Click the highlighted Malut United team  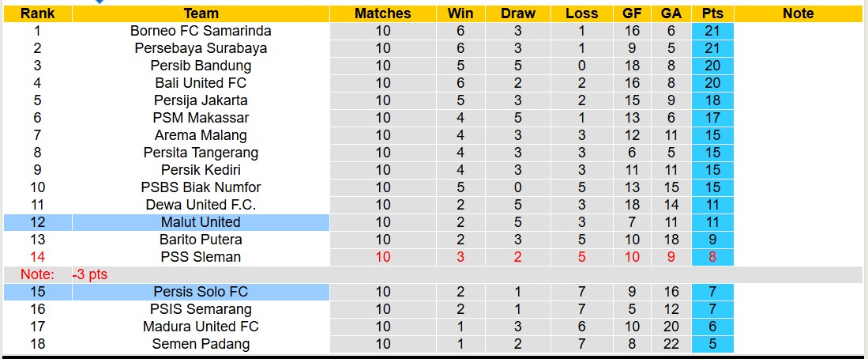[201, 222]
